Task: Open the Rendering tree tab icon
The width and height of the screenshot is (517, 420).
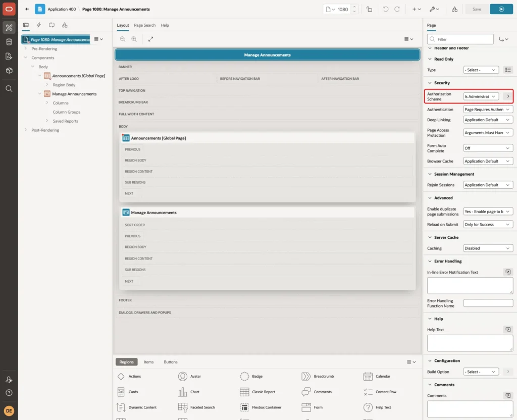Action: click(x=26, y=25)
